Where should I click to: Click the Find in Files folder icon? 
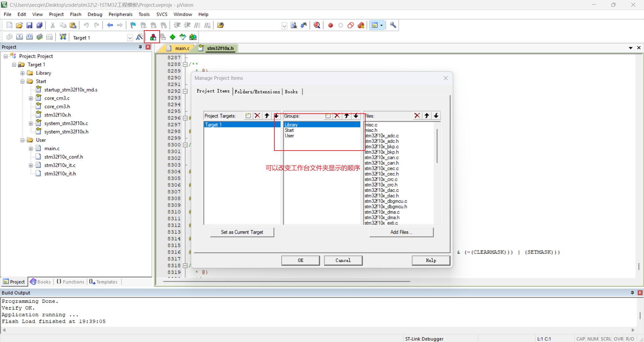pos(220,25)
